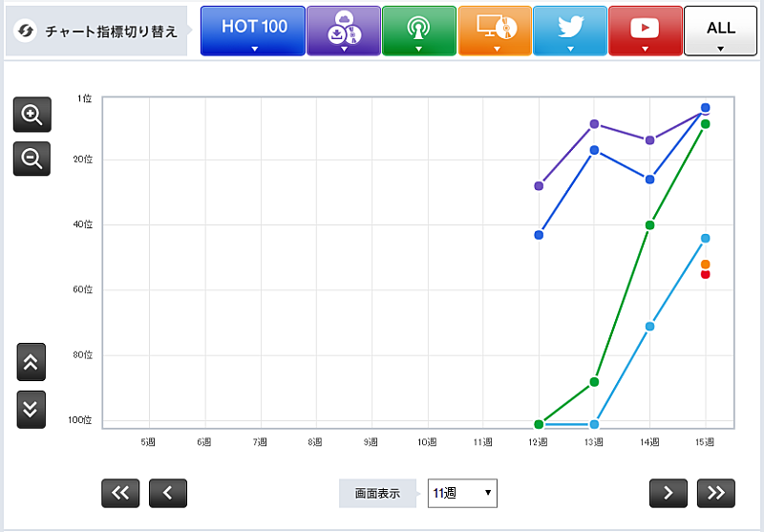Toggle the Twitter metric button
This screenshot has height=532, width=764.
[570, 31]
